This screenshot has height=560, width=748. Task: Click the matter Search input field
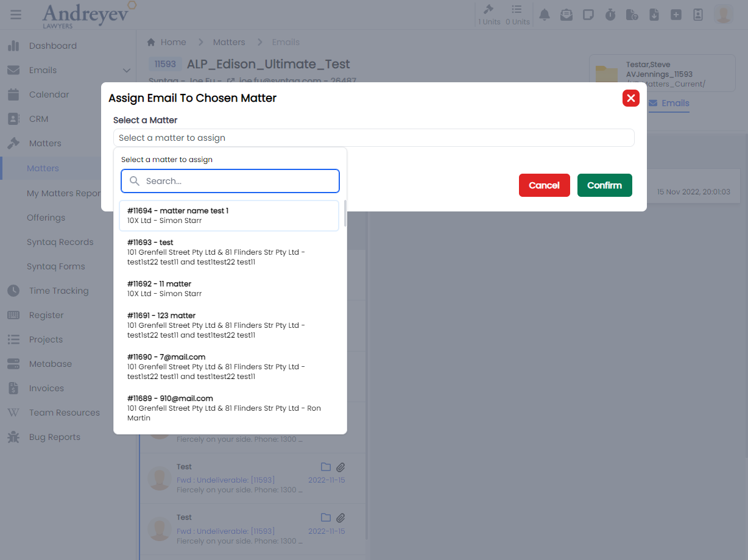click(230, 181)
